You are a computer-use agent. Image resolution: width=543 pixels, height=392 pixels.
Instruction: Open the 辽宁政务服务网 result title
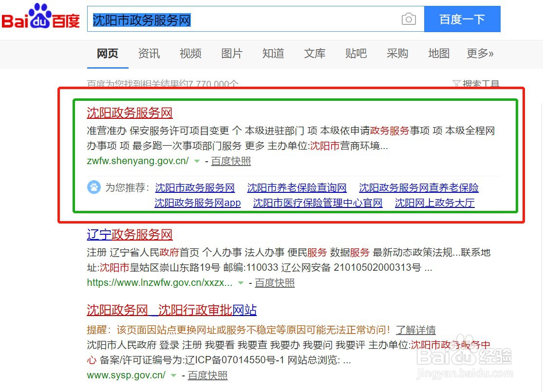tap(130, 234)
